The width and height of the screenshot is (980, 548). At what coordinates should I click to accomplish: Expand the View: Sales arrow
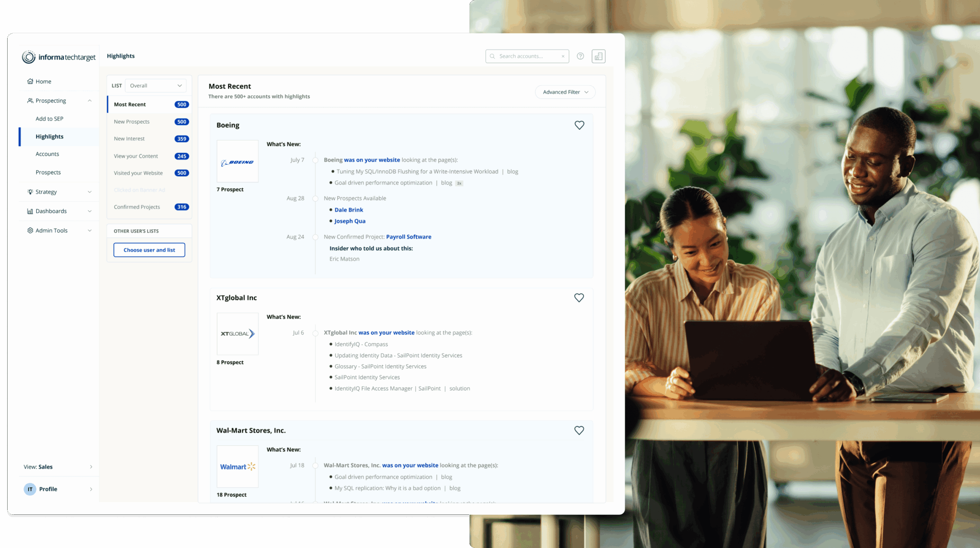[91, 467]
